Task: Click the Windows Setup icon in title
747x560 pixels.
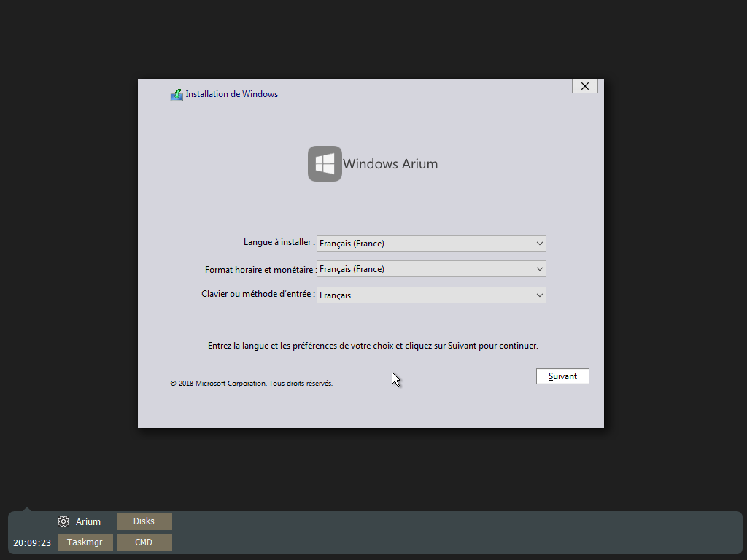Action: tap(177, 95)
